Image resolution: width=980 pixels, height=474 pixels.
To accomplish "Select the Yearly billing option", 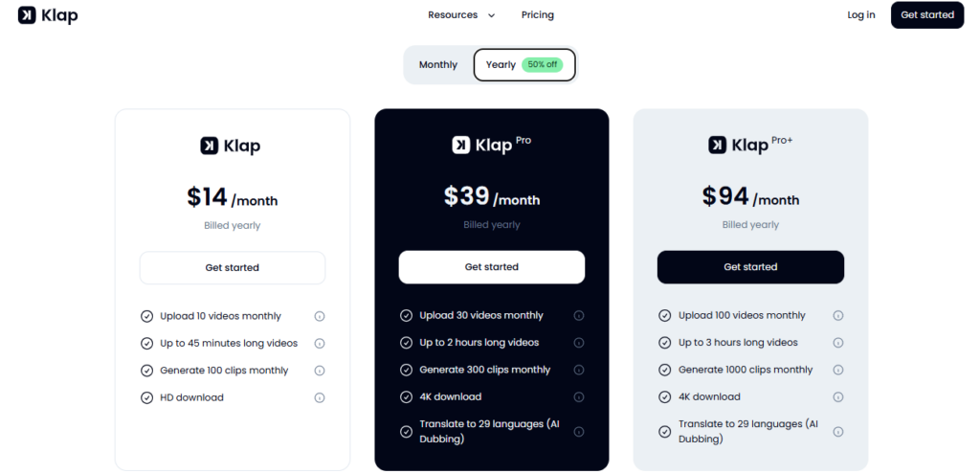I will click(501, 65).
